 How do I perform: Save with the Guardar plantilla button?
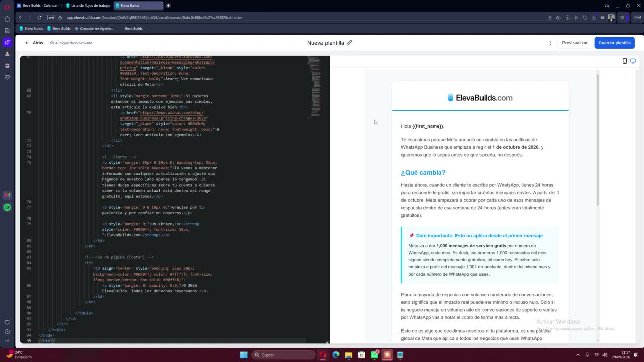coord(614,43)
